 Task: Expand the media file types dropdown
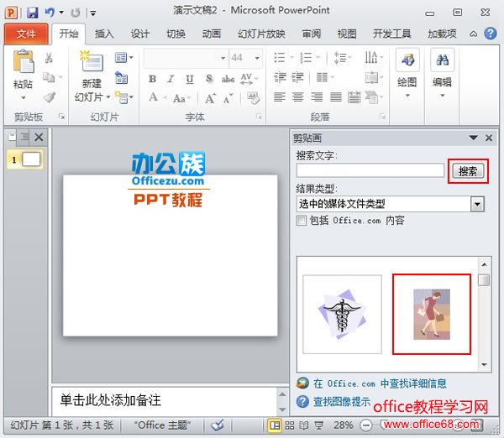pyautogui.click(x=477, y=204)
